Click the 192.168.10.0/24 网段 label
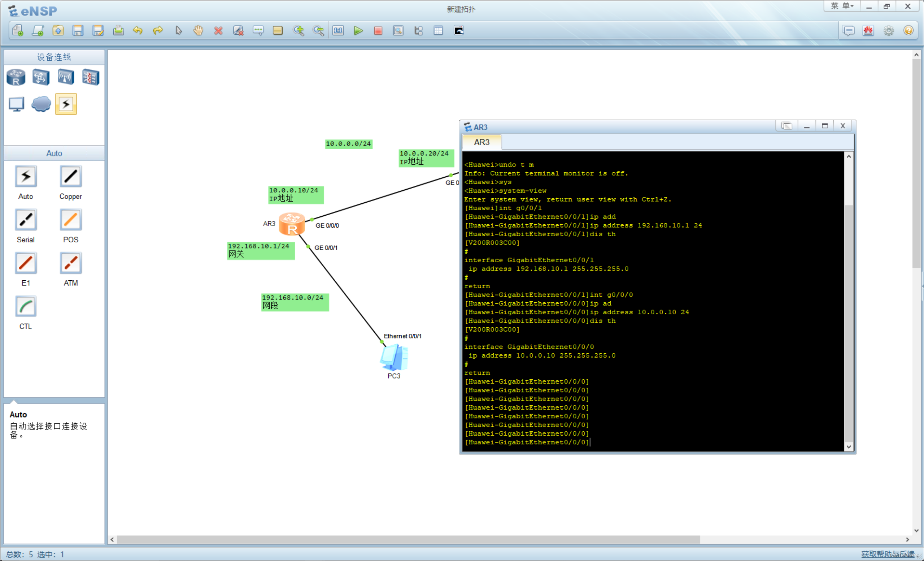Image resolution: width=924 pixels, height=561 pixels. click(x=295, y=302)
